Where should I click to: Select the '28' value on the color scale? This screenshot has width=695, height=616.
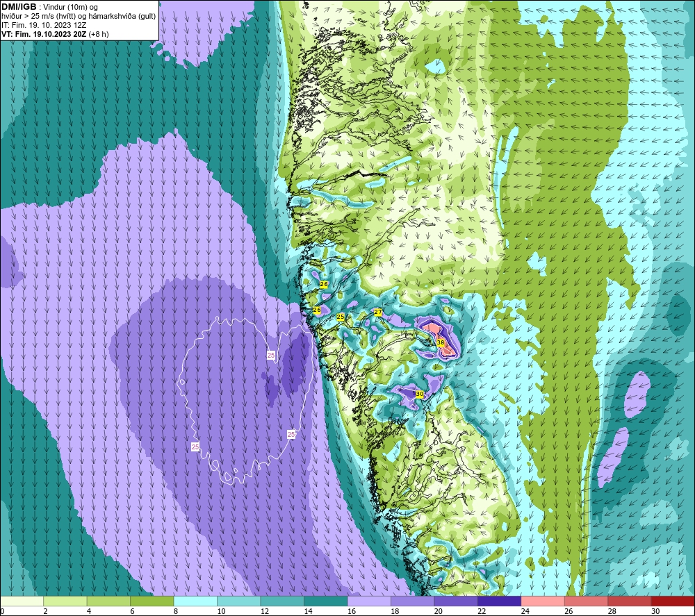[x=612, y=611]
